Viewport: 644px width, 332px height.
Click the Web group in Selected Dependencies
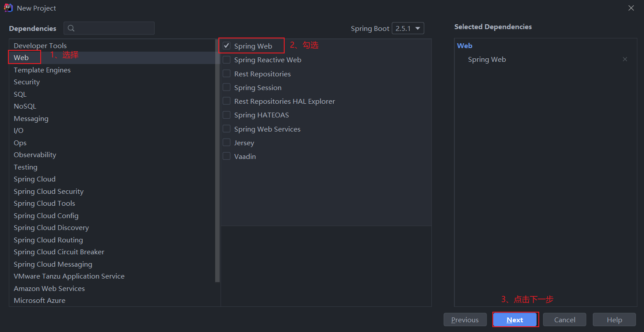465,45
